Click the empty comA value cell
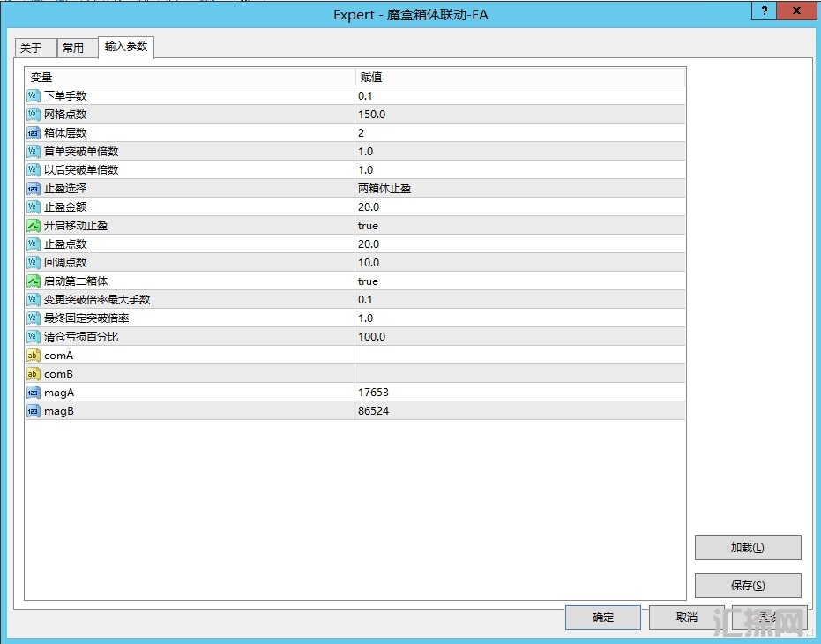The width and height of the screenshot is (821, 644). 520,356
